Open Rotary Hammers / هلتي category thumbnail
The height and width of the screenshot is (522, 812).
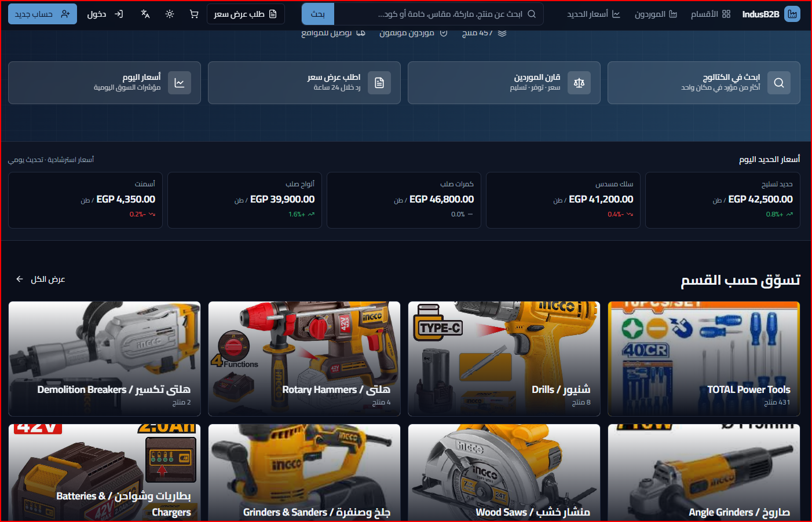(x=304, y=359)
